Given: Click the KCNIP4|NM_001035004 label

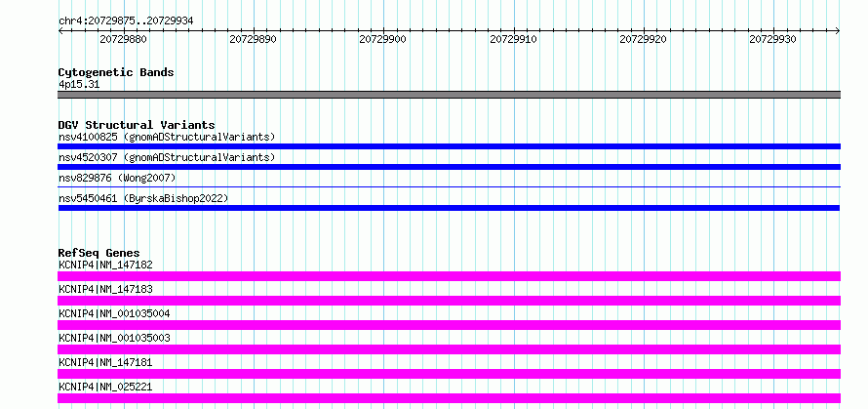Looking at the screenshot, I should point(114,313).
